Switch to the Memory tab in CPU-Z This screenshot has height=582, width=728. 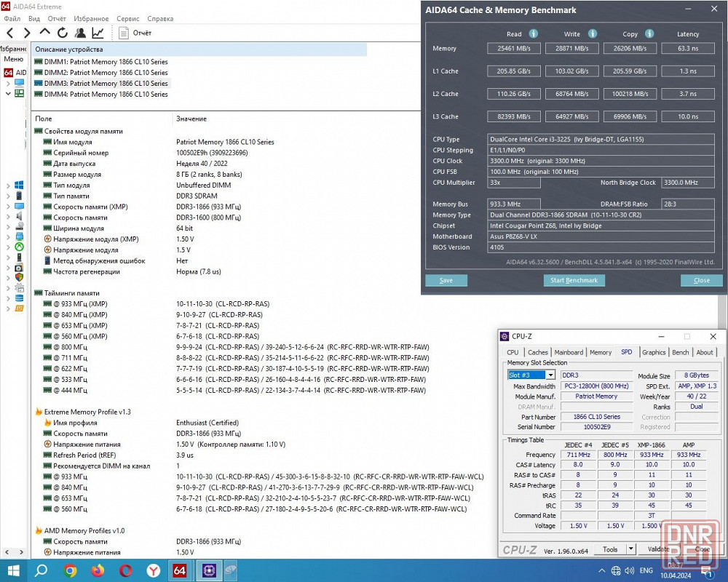click(600, 352)
